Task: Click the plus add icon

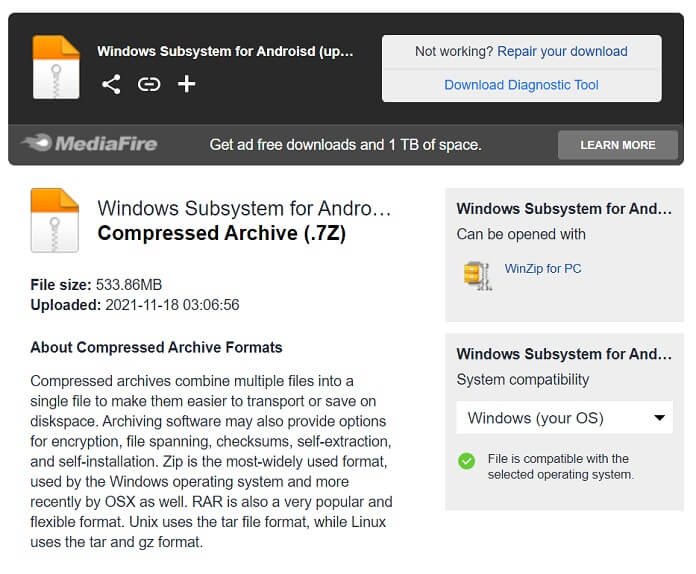Action: 186,84
